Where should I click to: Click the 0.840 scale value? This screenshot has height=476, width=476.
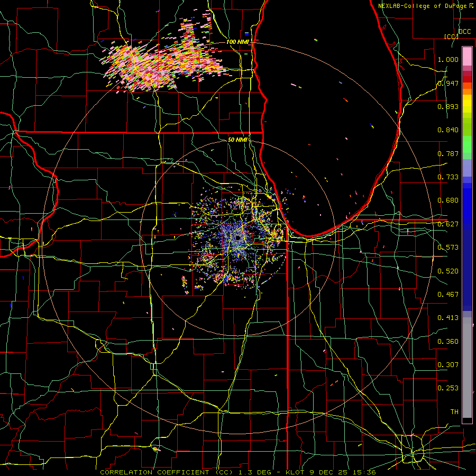tap(448, 130)
